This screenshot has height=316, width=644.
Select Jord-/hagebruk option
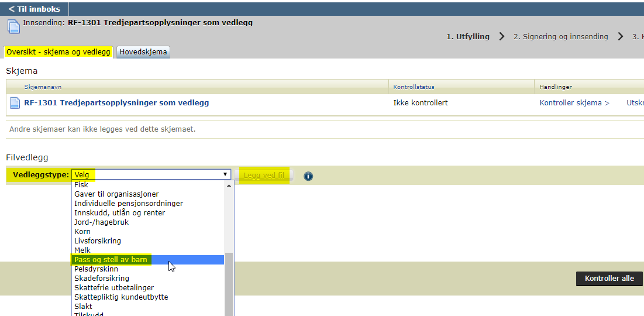point(149,222)
